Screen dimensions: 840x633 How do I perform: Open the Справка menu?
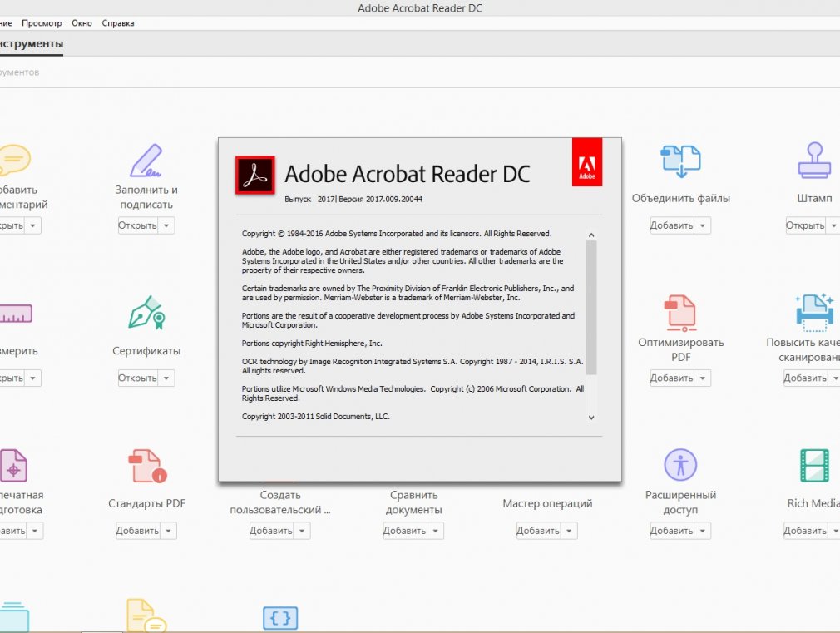point(118,23)
